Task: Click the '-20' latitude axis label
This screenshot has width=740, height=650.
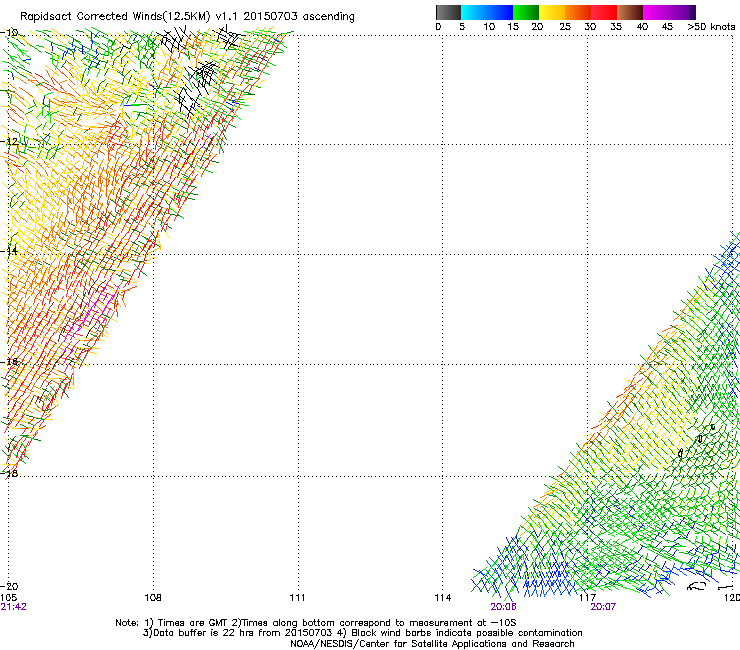Action: [x=9, y=587]
